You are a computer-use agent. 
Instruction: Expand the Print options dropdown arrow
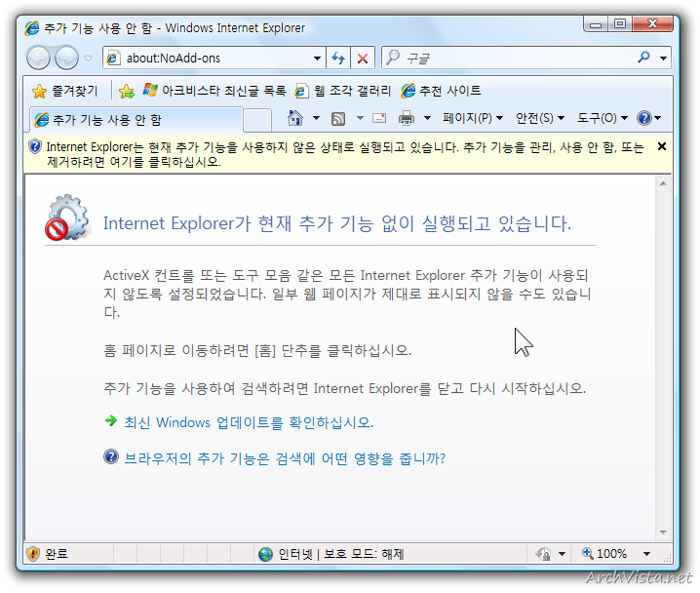click(x=427, y=118)
